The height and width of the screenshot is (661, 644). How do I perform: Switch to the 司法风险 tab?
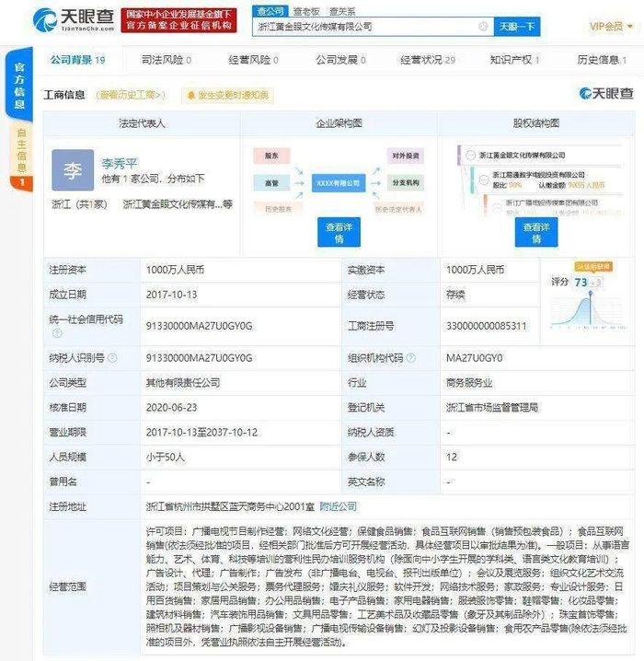[x=166, y=60]
